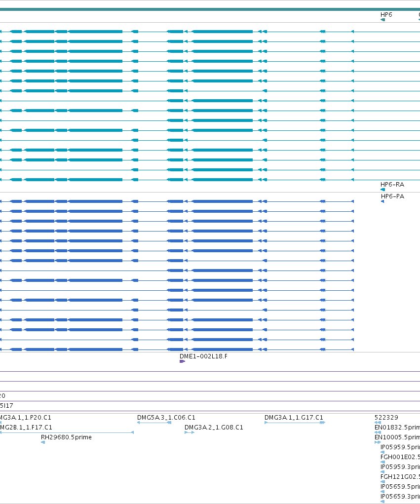Click the DMG5A.3_1.C06.C1 alignment glyph
Viewport: 420px width, 504px height.
click(154, 423)
